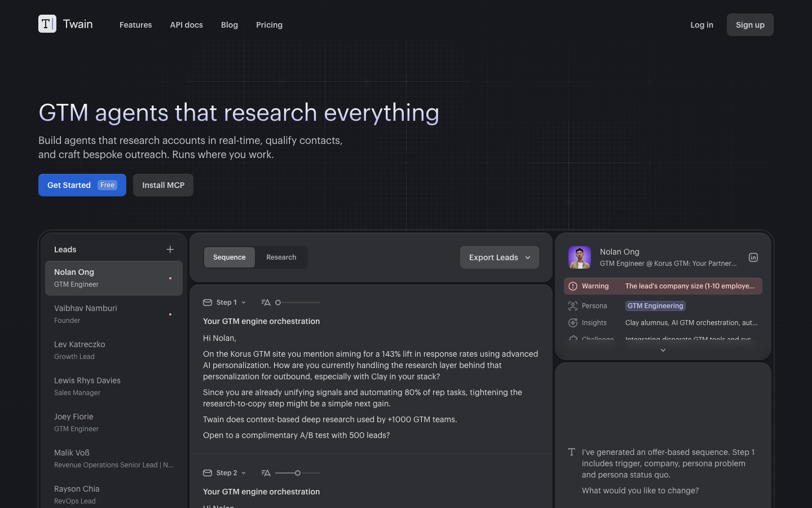Select lead Malik Voß
Viewport: 812px width, 508px height.
[x=114, y=459]
